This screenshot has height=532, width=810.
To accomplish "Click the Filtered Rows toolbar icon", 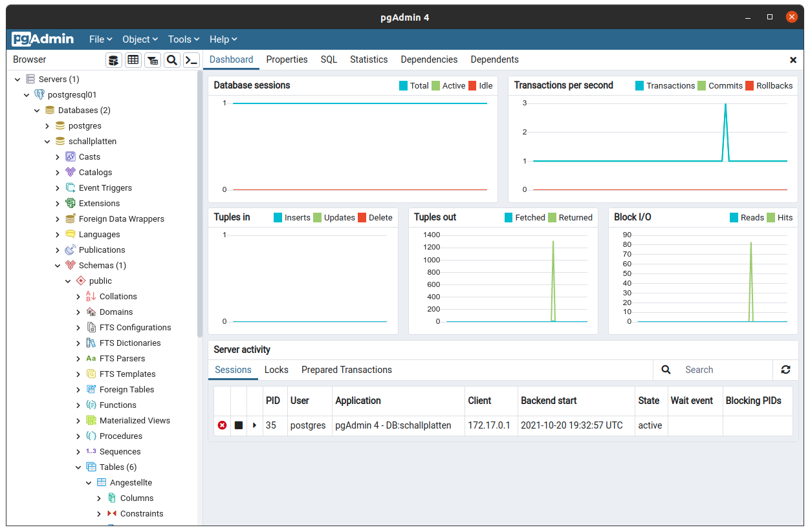I will 153,60.
